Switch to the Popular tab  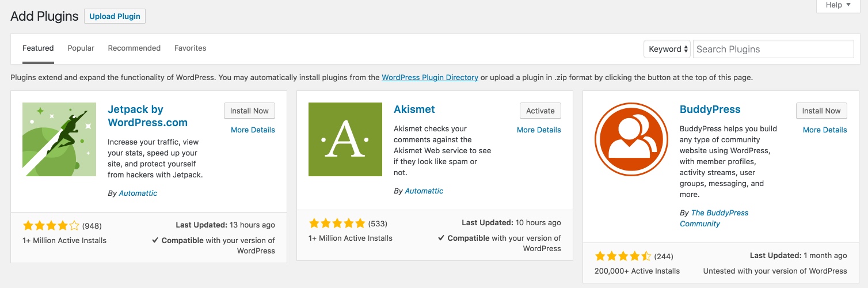(81, 48)
